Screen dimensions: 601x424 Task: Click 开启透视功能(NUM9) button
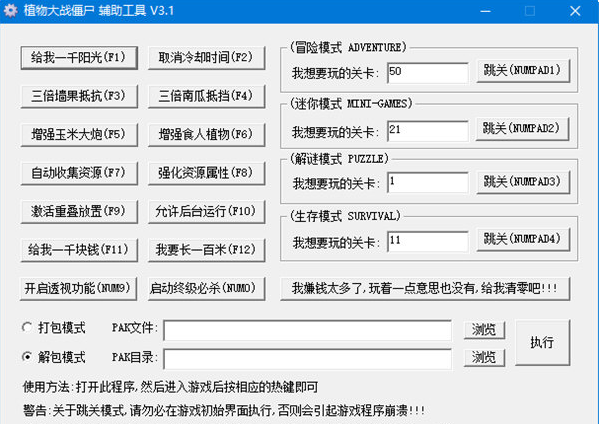click(x=78, y=288)
